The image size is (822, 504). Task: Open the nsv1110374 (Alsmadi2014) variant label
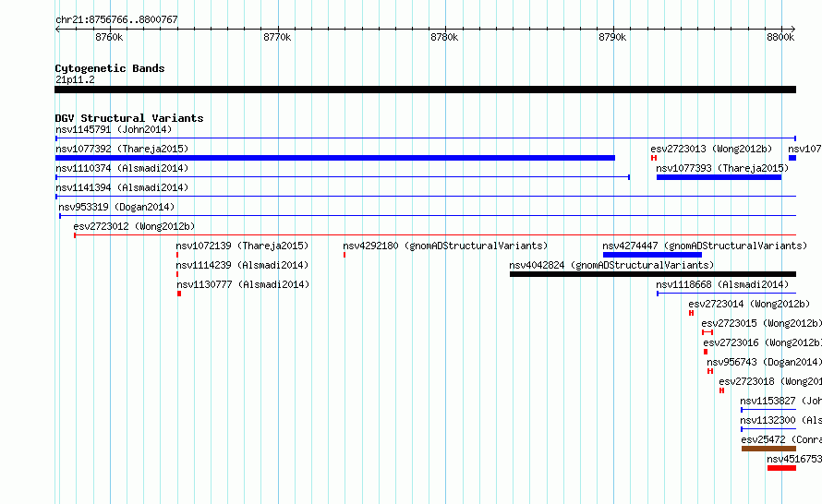122,168
